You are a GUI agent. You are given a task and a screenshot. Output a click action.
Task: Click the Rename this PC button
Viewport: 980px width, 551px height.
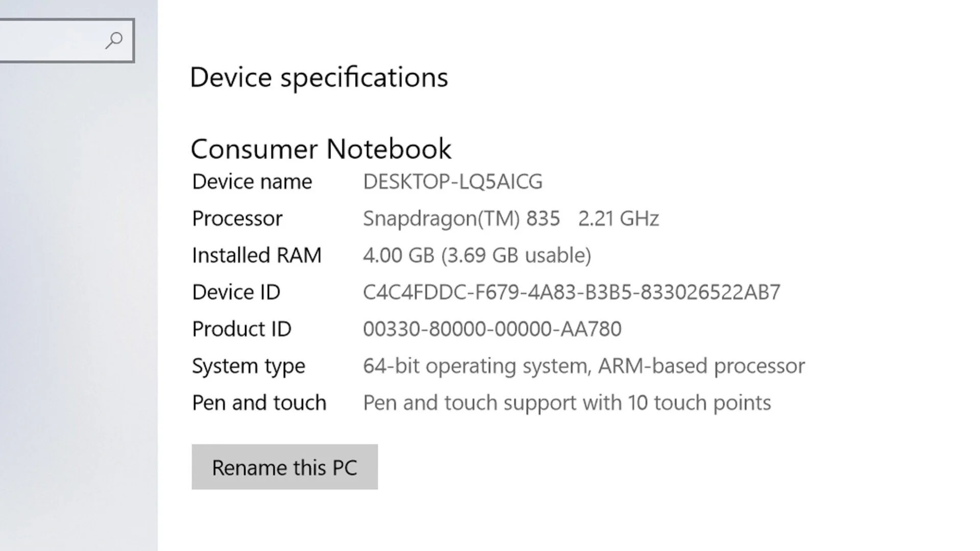(284, 467)
